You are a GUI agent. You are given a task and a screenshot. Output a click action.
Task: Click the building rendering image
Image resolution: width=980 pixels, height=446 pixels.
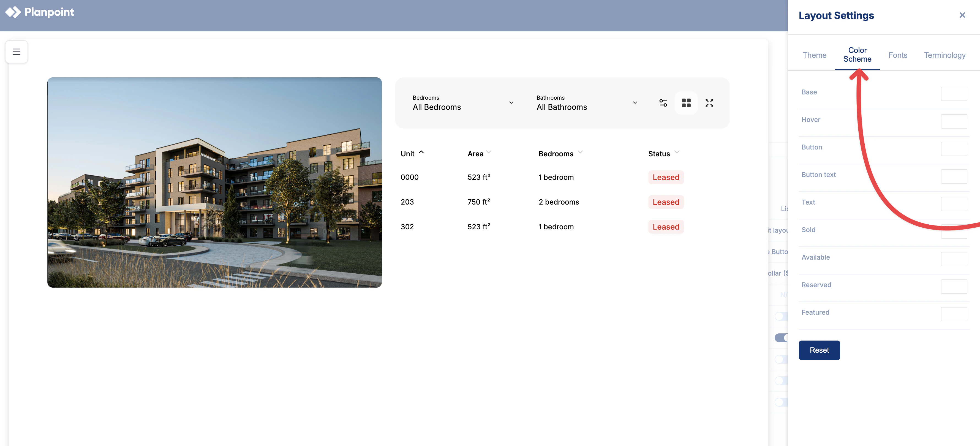pyautogui.click(x=214, y=182)
